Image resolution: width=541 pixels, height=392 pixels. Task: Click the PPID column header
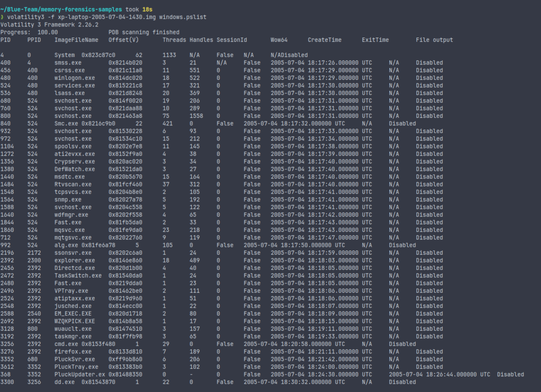34,40
